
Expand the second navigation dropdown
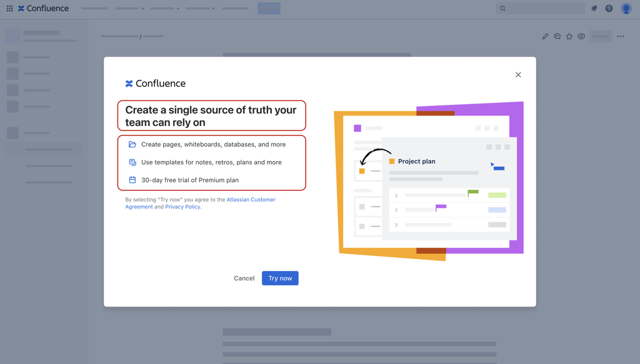pos(164,8)
